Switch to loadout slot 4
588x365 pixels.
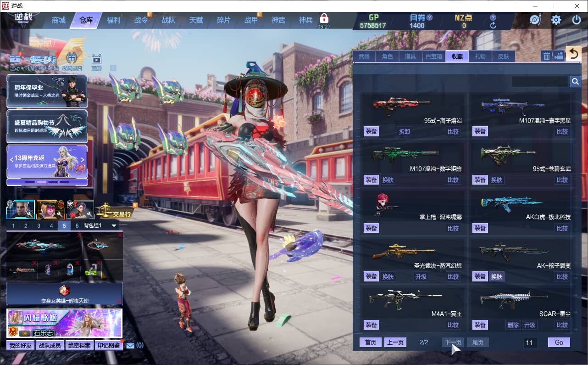pos(51,226)
